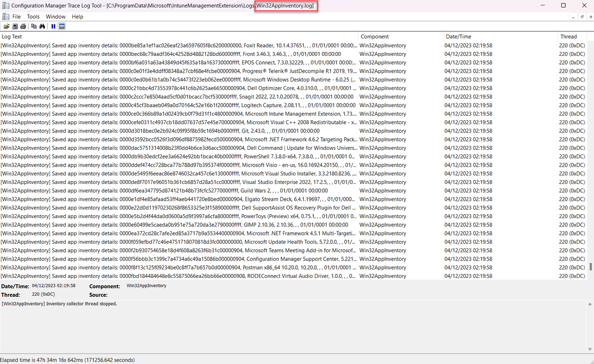Select the Microsoft Visio en-us log row
The image size is (594, 364).
click(x=294, y=165)
